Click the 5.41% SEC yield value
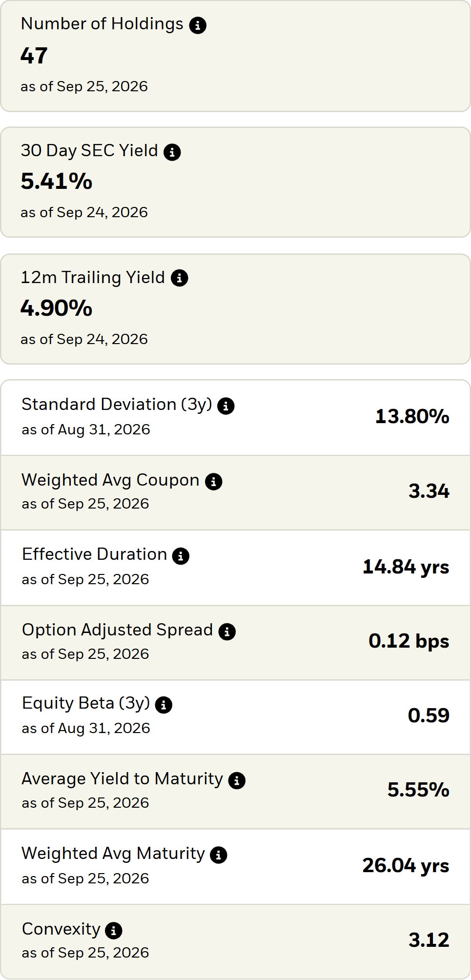Image resolution: width=471 pixels, height=980 pixels. click(57, 181)
